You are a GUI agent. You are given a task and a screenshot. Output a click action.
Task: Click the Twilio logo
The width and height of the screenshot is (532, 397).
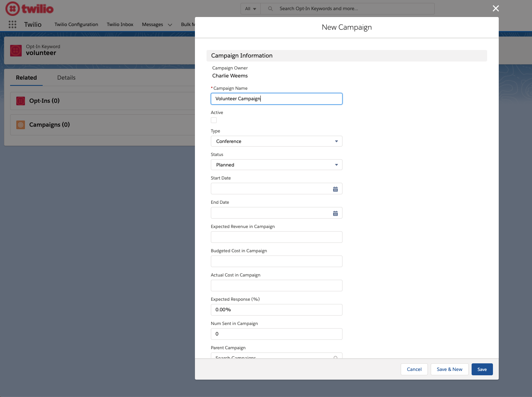pos(29,9)
